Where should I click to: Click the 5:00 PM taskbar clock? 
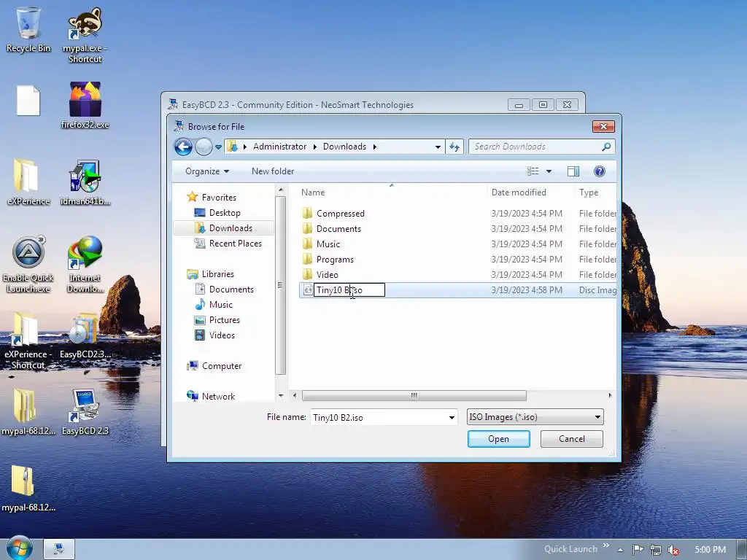click(710, 550)
